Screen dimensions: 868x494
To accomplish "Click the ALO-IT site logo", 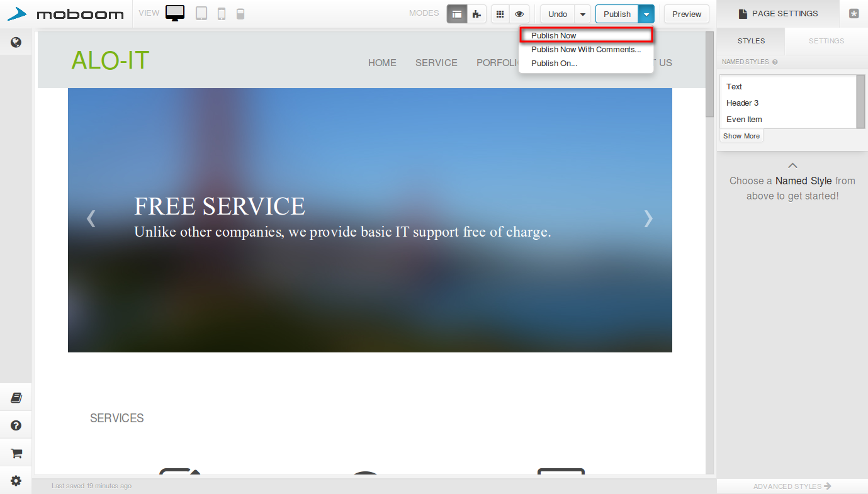I will [110, 60].
